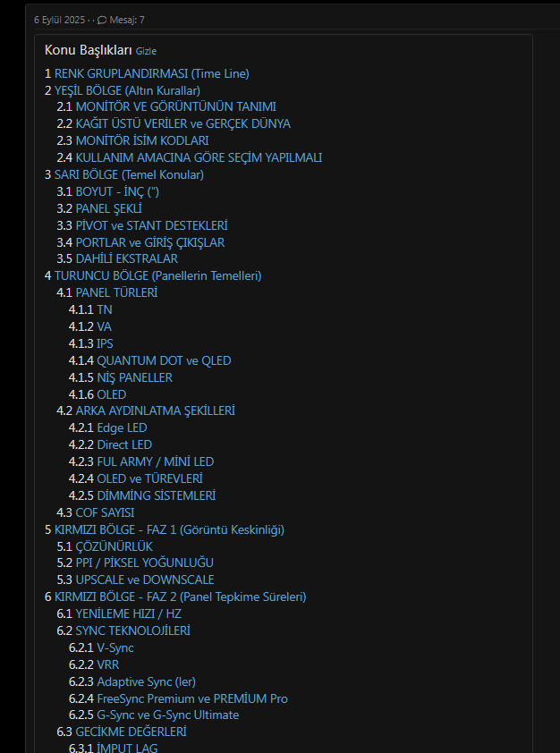Go to the TN panel section
The width and height of the screenshot is (560, 753).
[105, 309]
